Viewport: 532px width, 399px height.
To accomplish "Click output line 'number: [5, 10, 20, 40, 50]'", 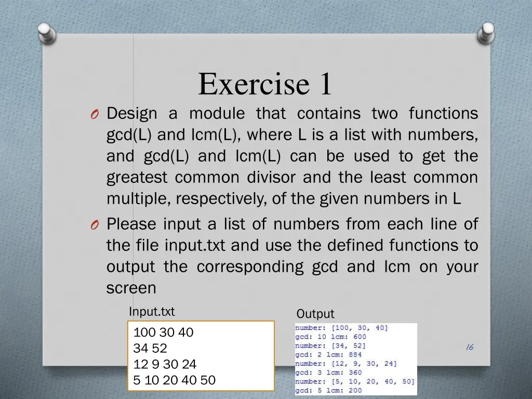I will point(355,381).
